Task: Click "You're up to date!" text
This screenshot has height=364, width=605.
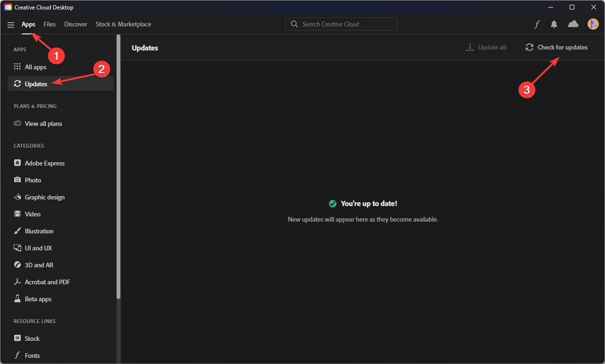Action: pyautogui.click(x=369, y=204)
